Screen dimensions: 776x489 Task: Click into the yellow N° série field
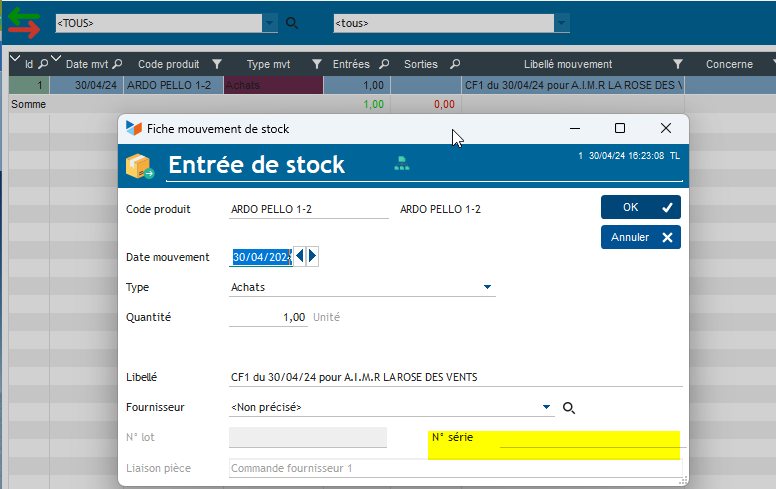click(x=588, y=439)
